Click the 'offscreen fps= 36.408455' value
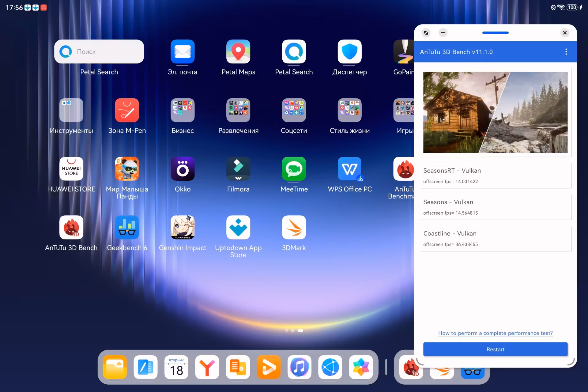 pyautogui.click(x=450, y=244)
